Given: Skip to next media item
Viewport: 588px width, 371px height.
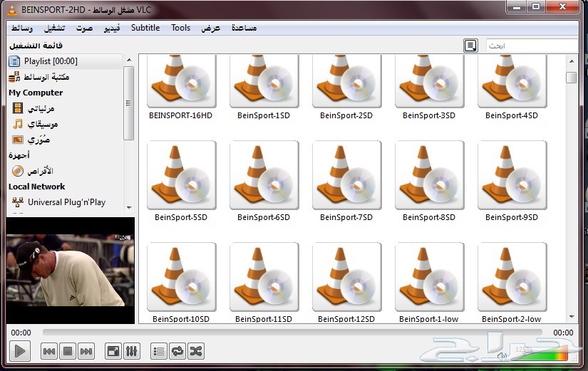Looking at the screenshot, I should click(x=86, y=351).
